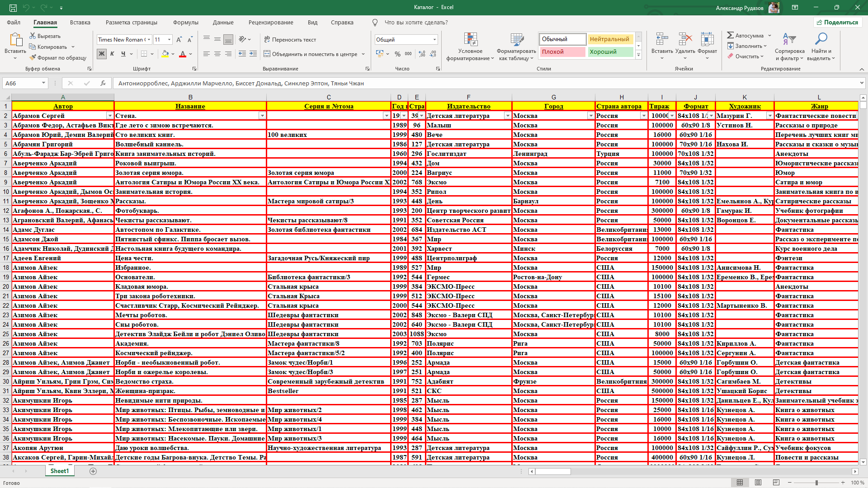
Task: Click the Delete cells (Удалить) icon
Action: (685, 39)
